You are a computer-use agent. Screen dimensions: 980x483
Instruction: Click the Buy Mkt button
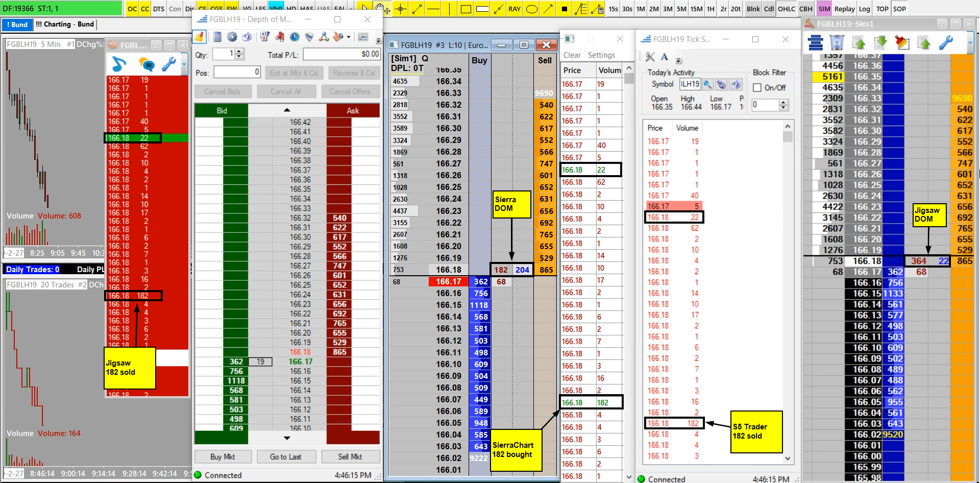[x=223, y=456]
